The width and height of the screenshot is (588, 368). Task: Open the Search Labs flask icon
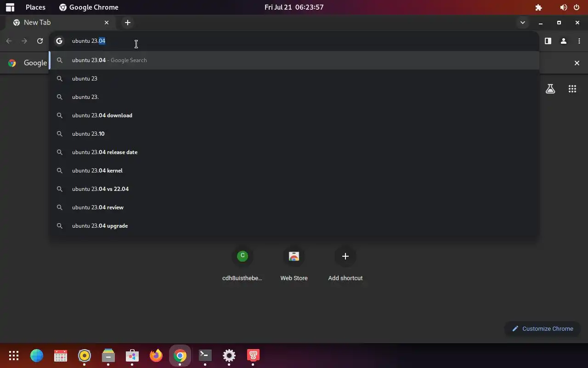click(x=550, y=89)
